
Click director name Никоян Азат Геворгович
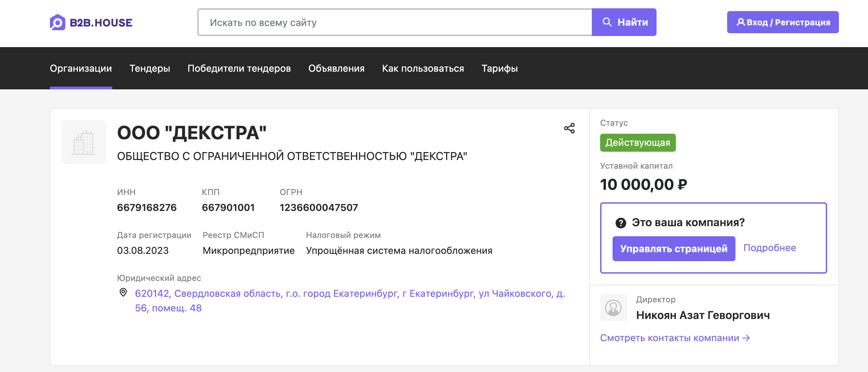pos(703,315)
